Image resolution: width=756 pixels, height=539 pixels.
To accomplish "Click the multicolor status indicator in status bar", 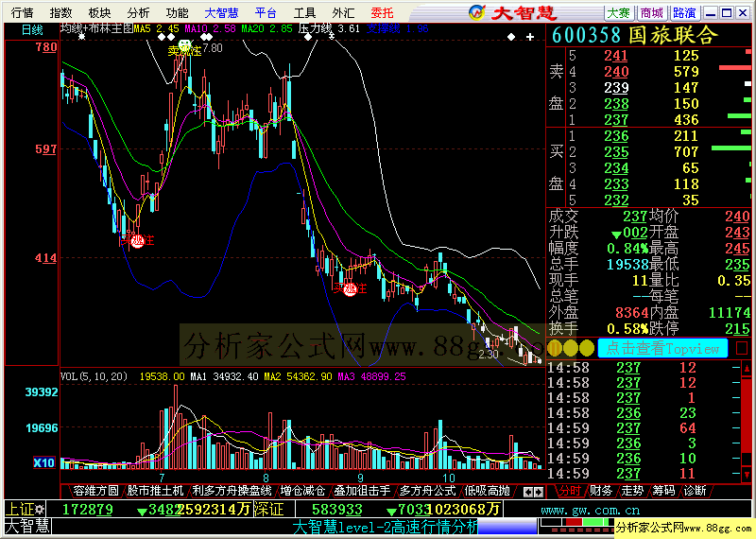I will tap(576, 522).
